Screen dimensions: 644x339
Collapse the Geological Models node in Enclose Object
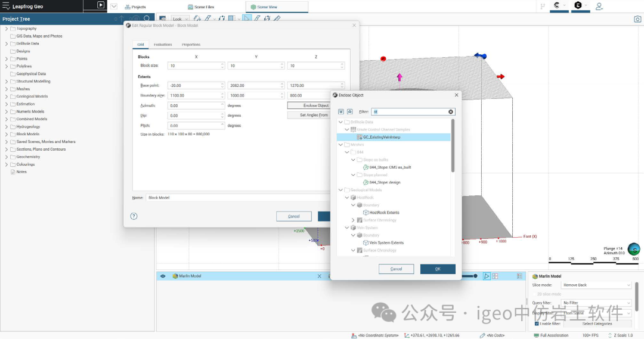[x=340, y=190]
